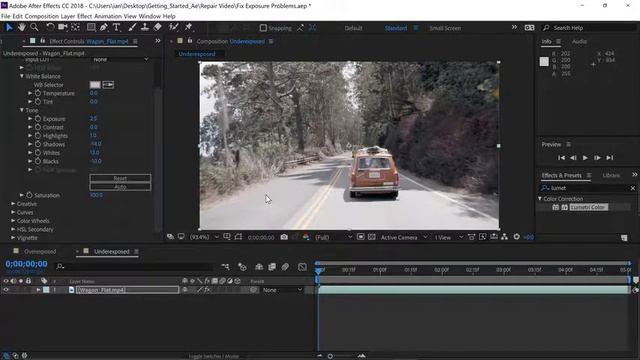640x360 pixels.
Task: Select the Unified Camera tool
Action: click(62, 27)
